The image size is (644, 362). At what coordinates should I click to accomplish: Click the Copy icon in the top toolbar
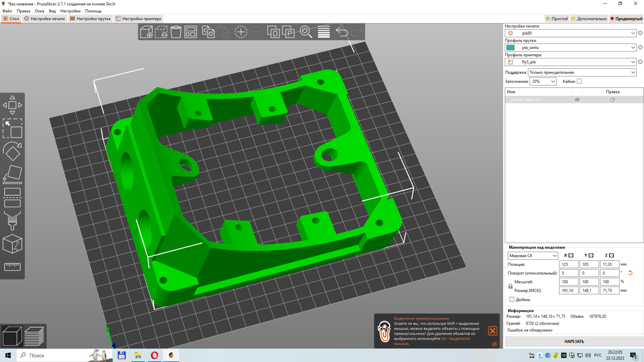coord(208,32)
